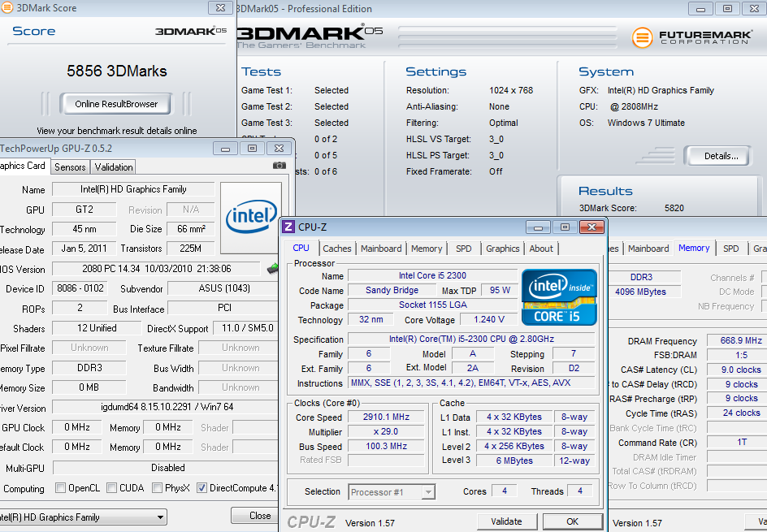Close the GPU-Z window
This screenshot has height=532, width=767.
[x=279, y=148]
